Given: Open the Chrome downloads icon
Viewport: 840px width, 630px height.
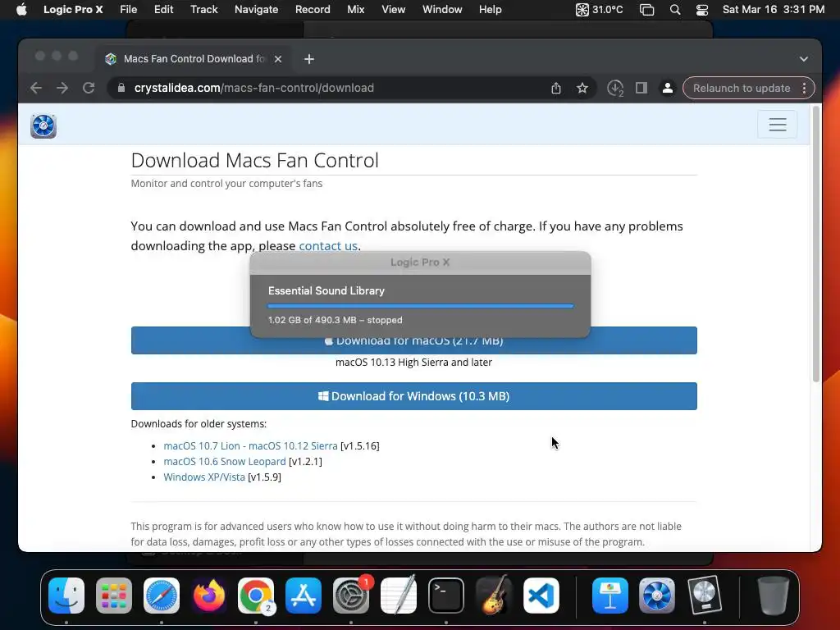Looking at the screenshot, I should (x=615, y=88).
